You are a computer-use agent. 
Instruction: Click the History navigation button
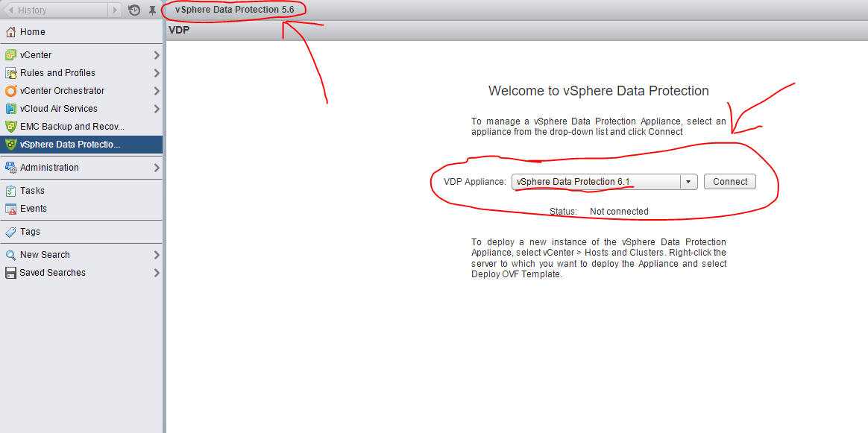pyautogui.click(x=61, y=10)
